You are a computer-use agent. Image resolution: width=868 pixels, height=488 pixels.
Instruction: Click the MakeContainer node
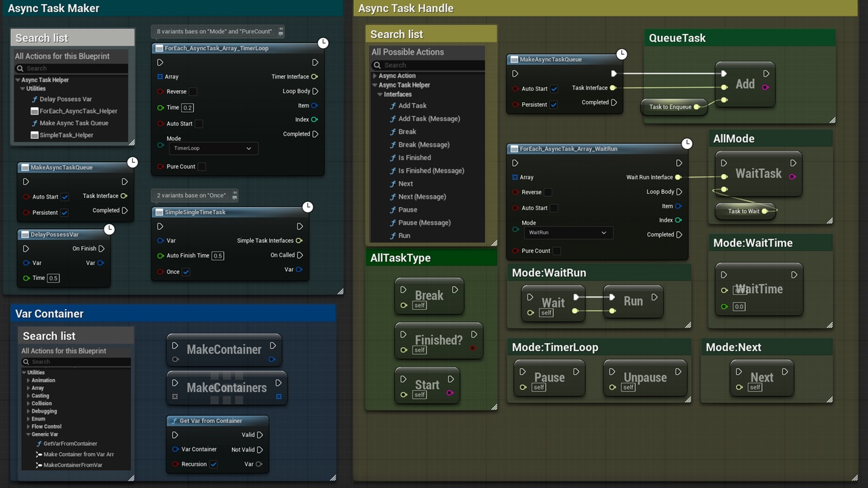coord(224,350)
